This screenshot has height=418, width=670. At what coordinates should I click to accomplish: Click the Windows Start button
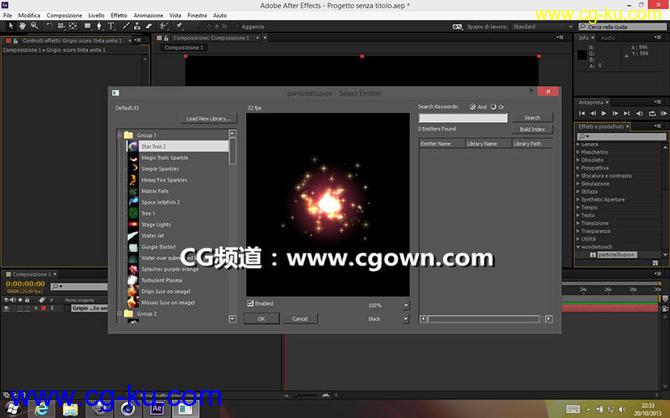coord(13,409)
